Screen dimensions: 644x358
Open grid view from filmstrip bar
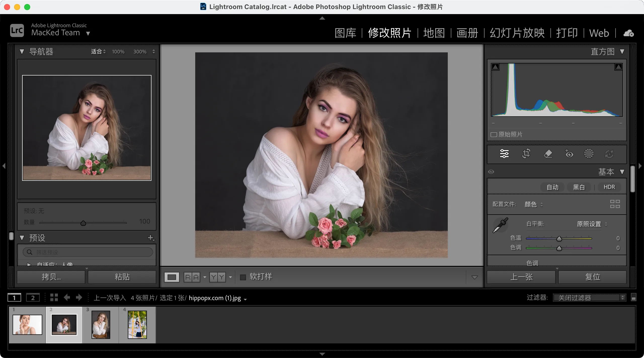coord(54,298)
